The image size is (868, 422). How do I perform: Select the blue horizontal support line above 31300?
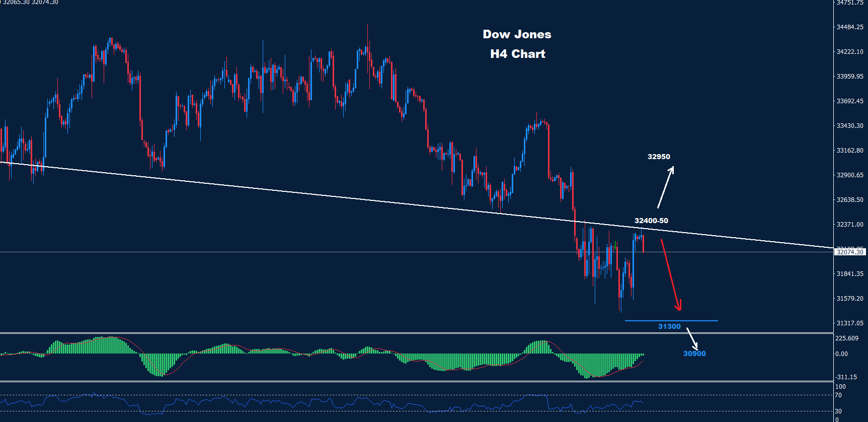(x=671, y=320)
